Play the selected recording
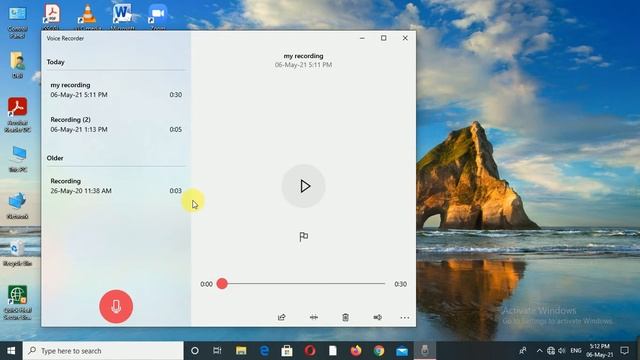 click(304, 186)
